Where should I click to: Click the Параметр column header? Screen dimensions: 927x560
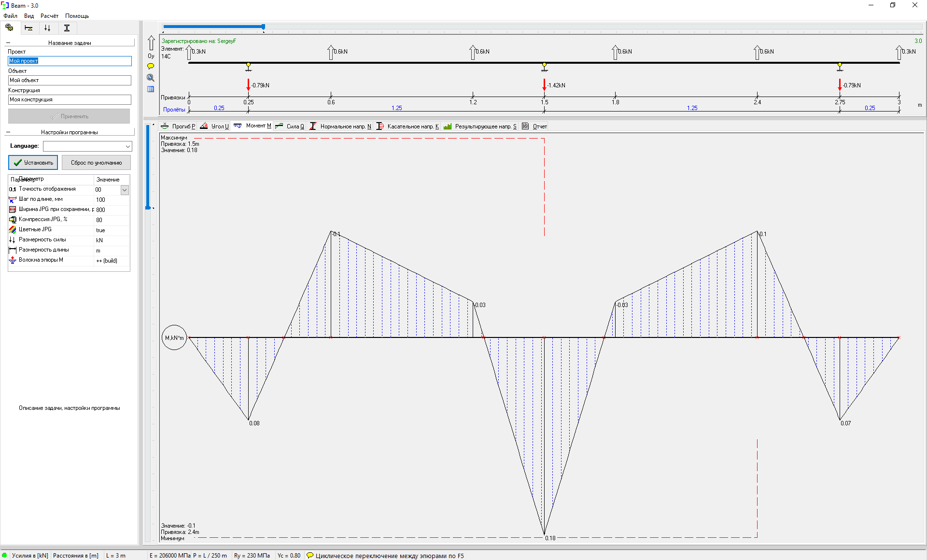click(51, 180)
